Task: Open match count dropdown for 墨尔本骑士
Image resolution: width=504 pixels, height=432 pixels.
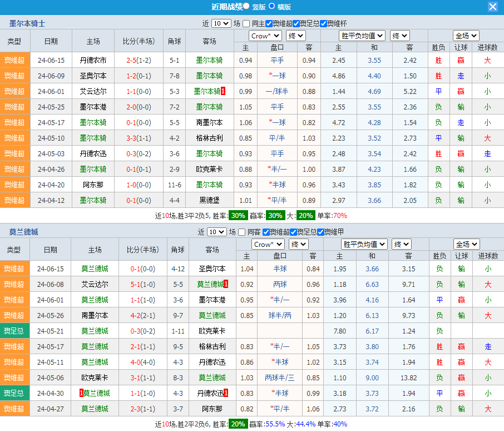Action: point(221,24)
